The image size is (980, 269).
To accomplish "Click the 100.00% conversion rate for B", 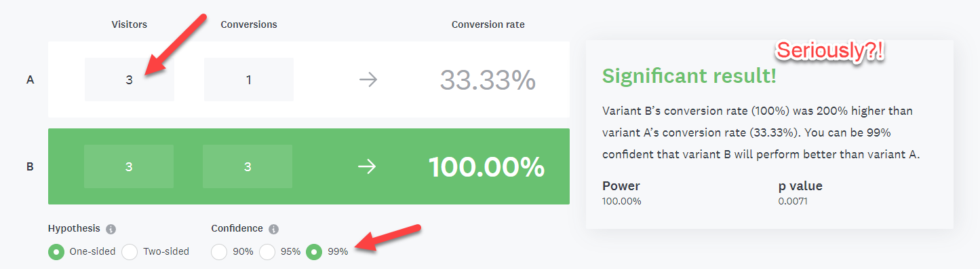I will point(486,167).
